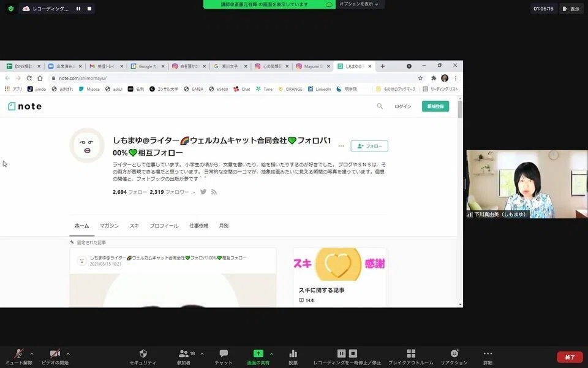This screenshot has width=588, height=368.
Task: Open note site search magnifier
Action: pyautogui.click(x=380, y=106)
